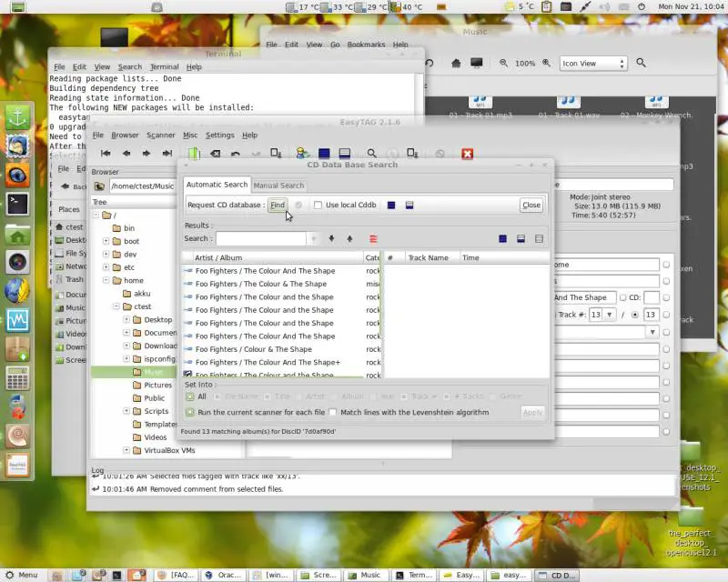Go to first file in EasyTAG toolbar
This screenshot has height=582, width=728.
pyautogui.click(x=106, y=153)
